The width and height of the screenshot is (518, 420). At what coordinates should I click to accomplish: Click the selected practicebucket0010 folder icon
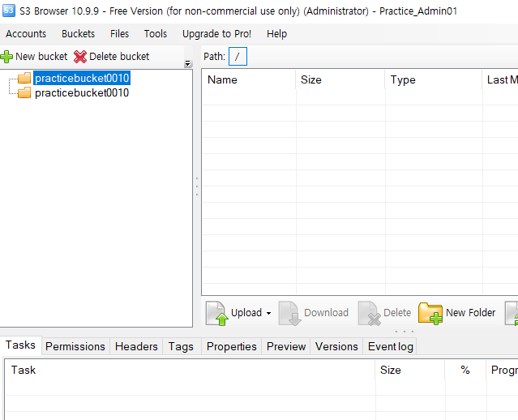24,79
